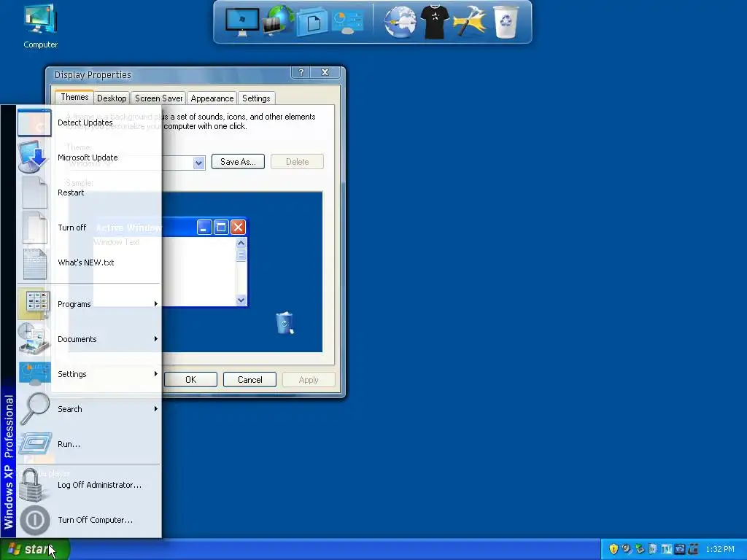Open the network globe icon in the dock
The width and height of the screenshot is (747, 560).
pyautogui.click(x=278, y=20)
